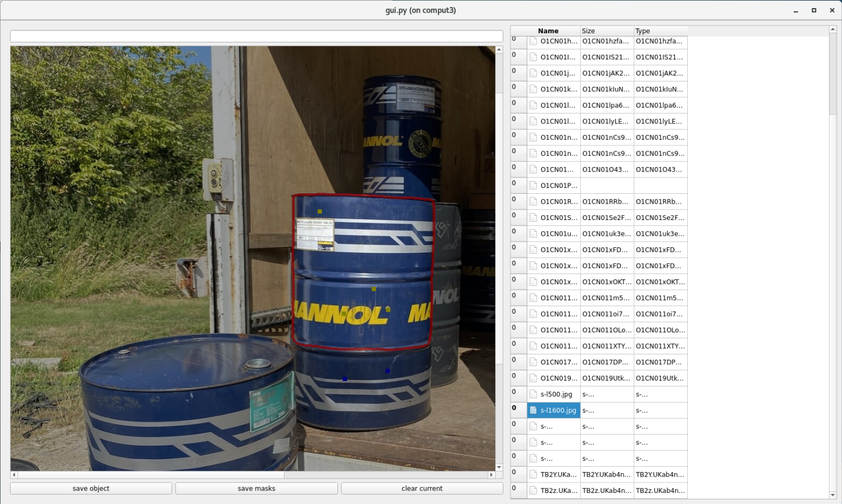Click the file icon of the O1CN01jAK2 row
The width and height of the screenshot is (842, 504).
tap(533, 73)
